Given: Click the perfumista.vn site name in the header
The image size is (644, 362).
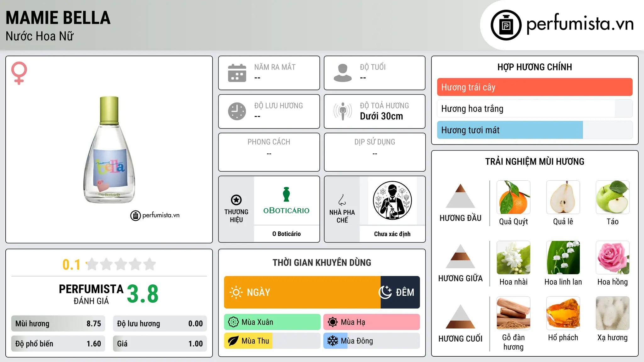Looking at the screenshot, I should pos(580,24).
